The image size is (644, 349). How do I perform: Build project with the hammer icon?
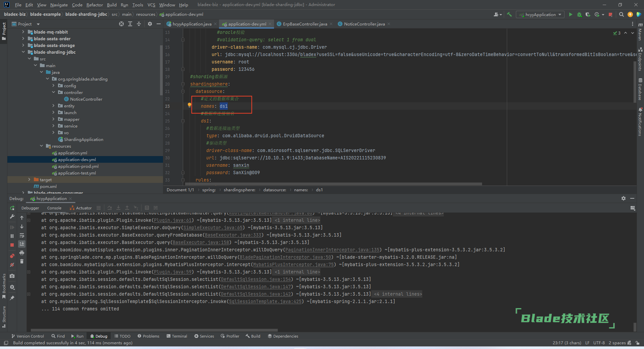point(509,14)
